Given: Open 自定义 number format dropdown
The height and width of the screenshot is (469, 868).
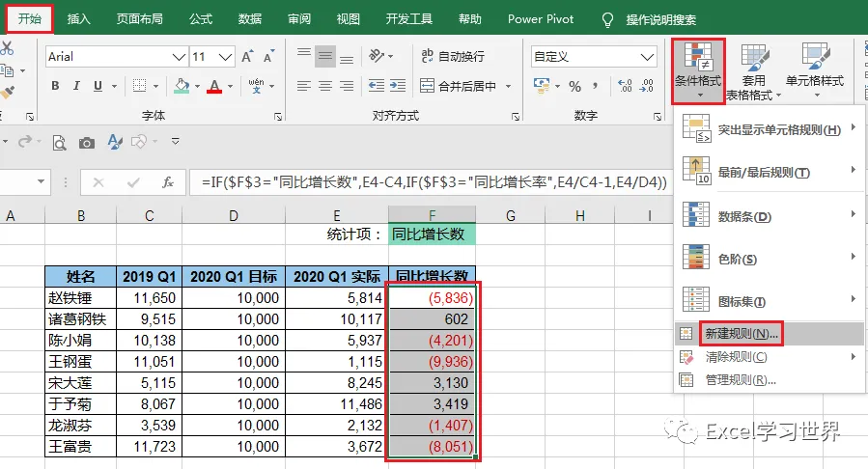Looking at the screenshot, I should pyautogui.click(x=647, y=56).
